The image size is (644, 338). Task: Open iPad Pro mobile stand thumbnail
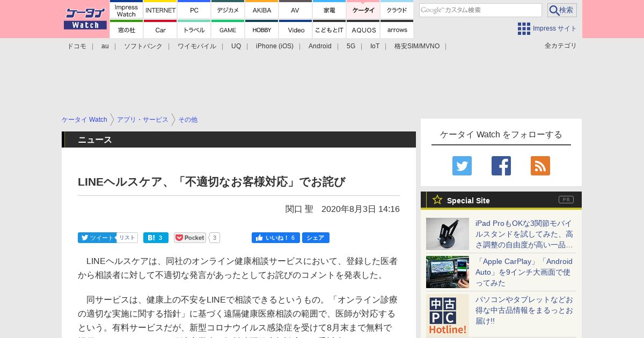448,234
